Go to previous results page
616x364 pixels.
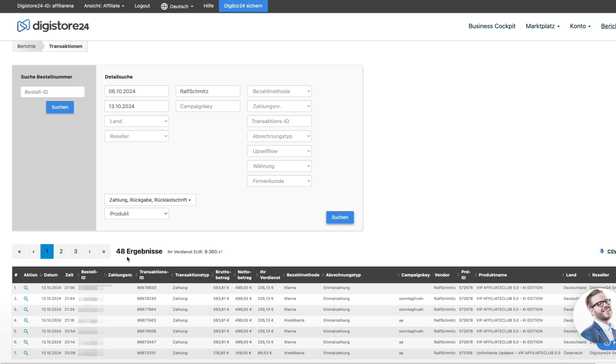click(x=34, y=251)
